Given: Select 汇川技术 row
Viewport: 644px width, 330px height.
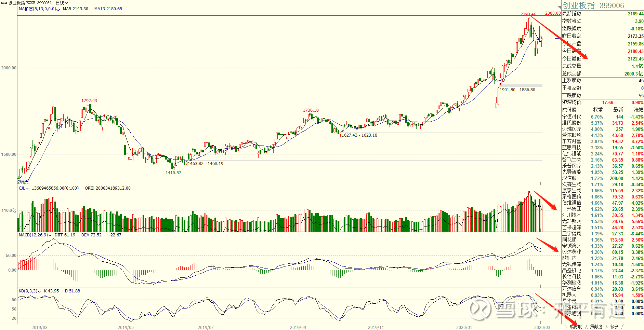Looking at the screenshot, I should click(x=603, y=215).
